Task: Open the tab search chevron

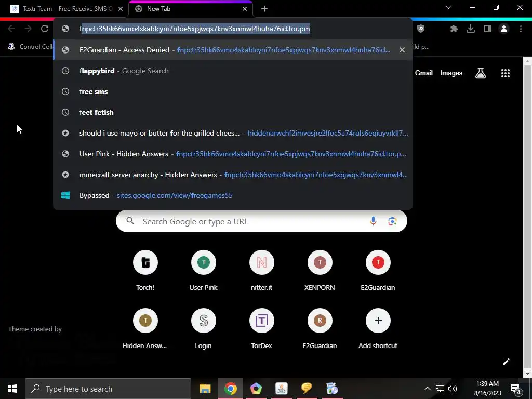Action: pyautogui.click(x=448, y=7)
